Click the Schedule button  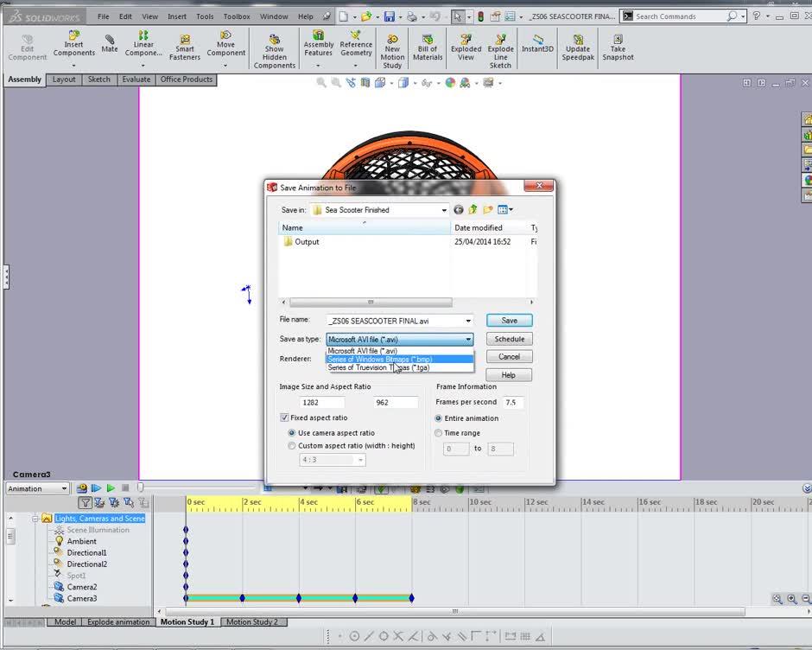(509, 338)
